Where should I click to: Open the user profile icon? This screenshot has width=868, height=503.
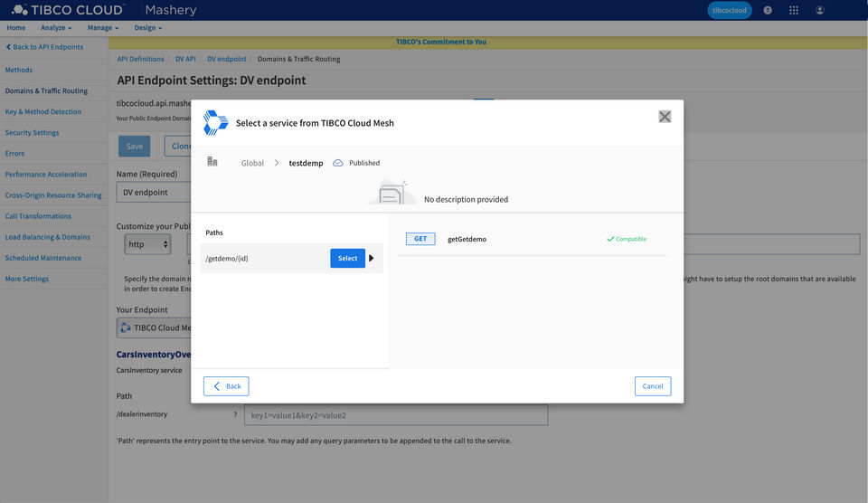[x=820, y=10]
